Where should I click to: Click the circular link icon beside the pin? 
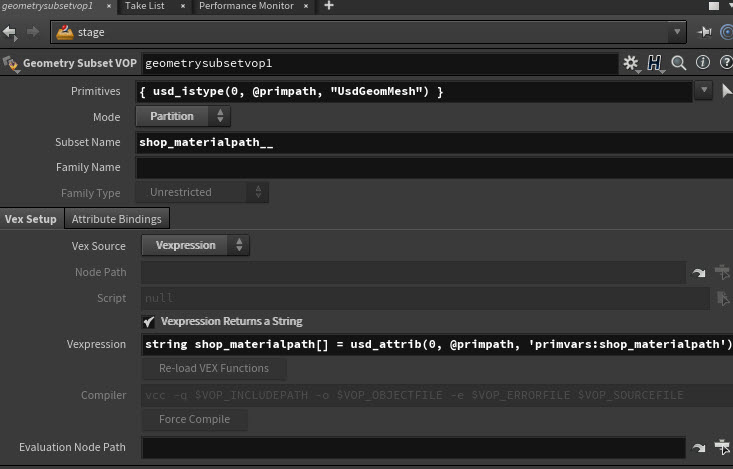click(x=727, y=32)
